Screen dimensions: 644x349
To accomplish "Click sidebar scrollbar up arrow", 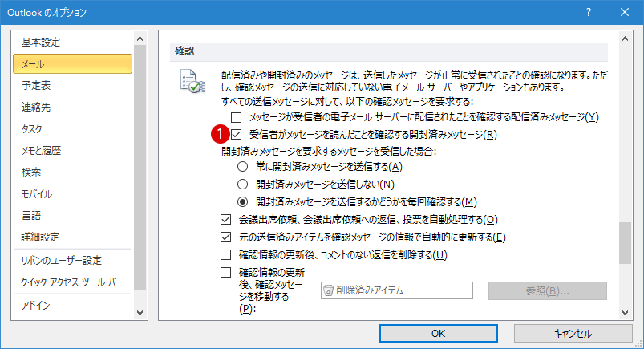I will [140, 39].
